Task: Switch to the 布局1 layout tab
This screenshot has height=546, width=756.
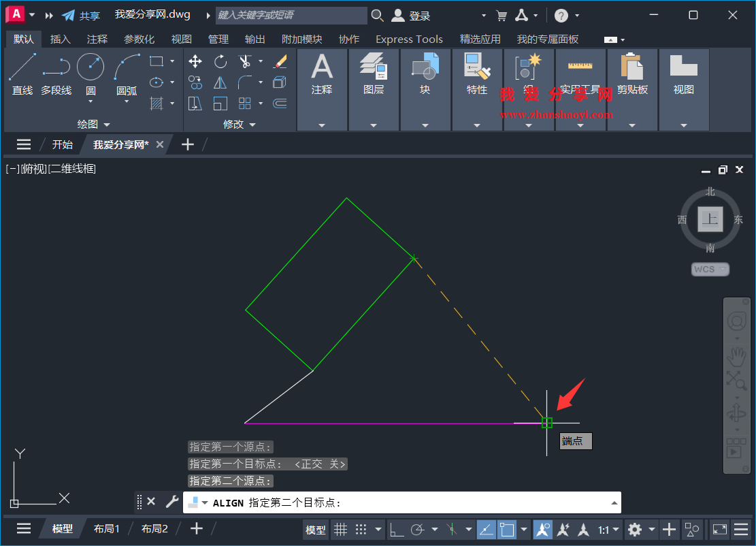Action: [106, 528]
